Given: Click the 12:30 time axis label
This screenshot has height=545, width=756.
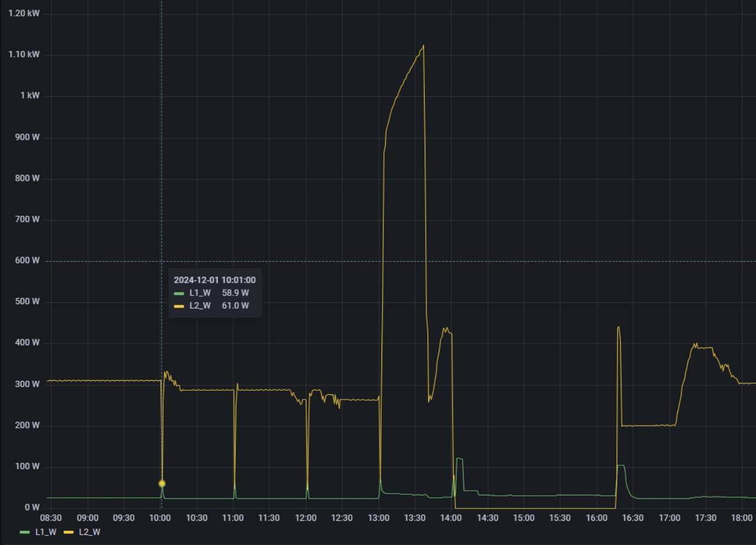Looking at the screenshot, I should point(342,518).
